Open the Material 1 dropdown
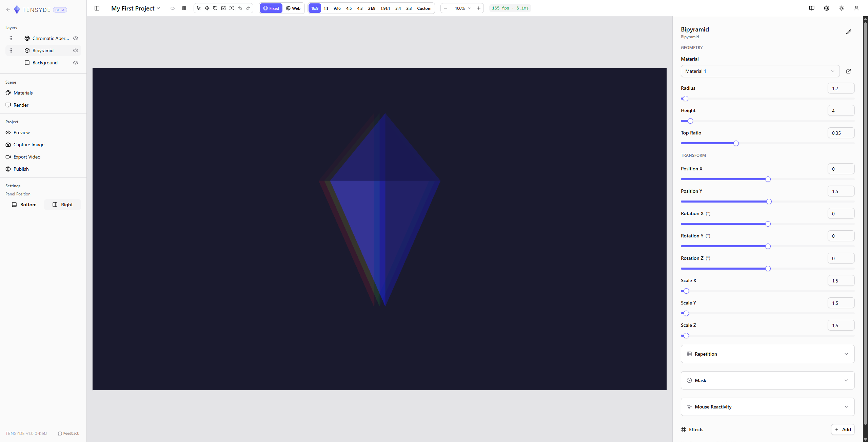 759,71
